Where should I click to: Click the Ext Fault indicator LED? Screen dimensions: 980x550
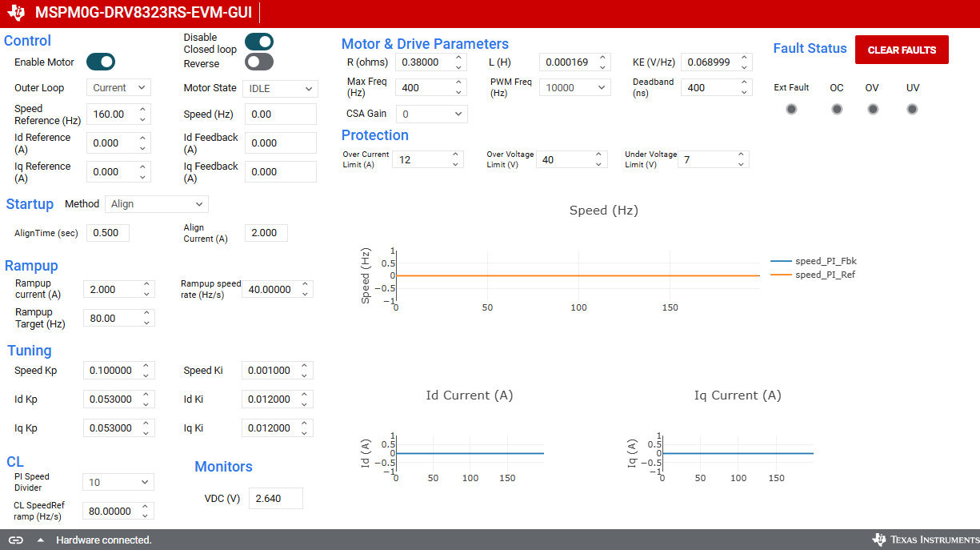pos(791,109)
